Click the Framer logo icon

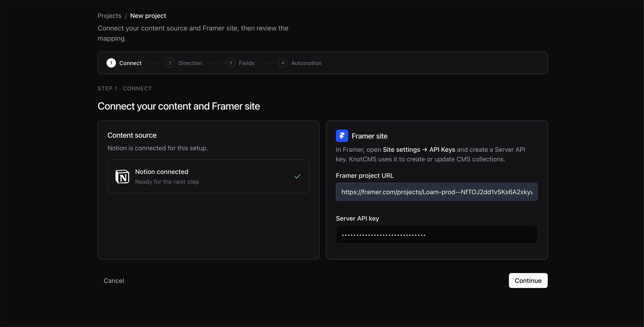pos(342,136)
